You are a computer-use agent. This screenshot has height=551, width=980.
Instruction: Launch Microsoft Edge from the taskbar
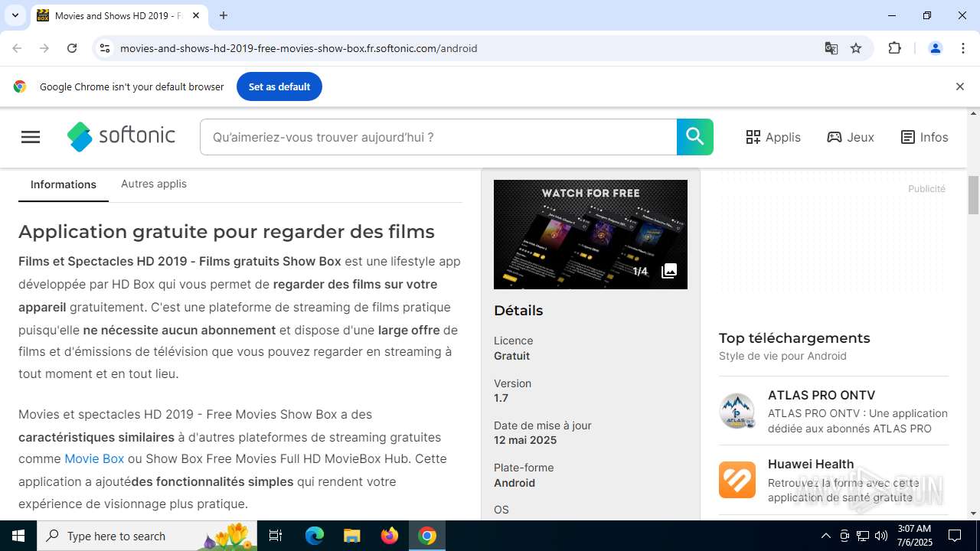tap(315, 536)
